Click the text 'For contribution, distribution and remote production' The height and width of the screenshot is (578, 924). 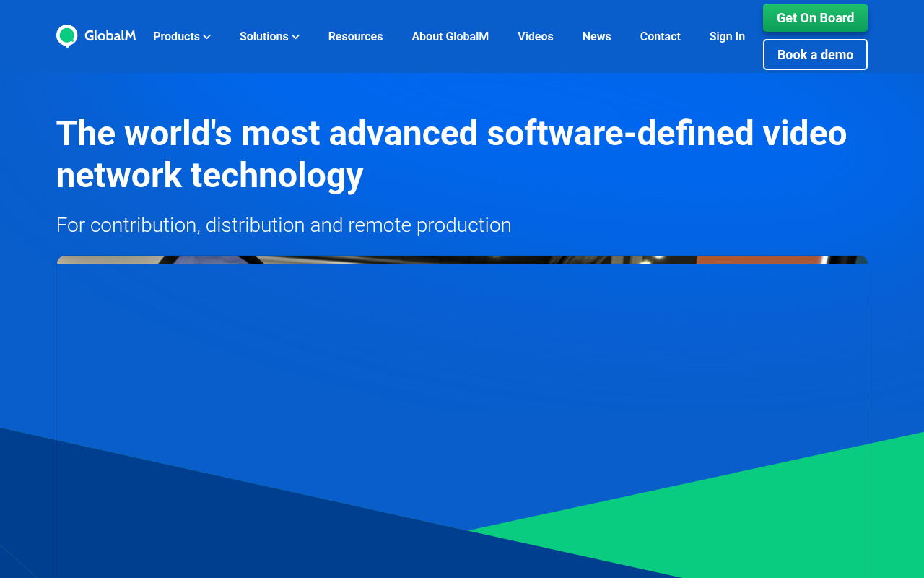pyautogui.click(x=284, y=225)
